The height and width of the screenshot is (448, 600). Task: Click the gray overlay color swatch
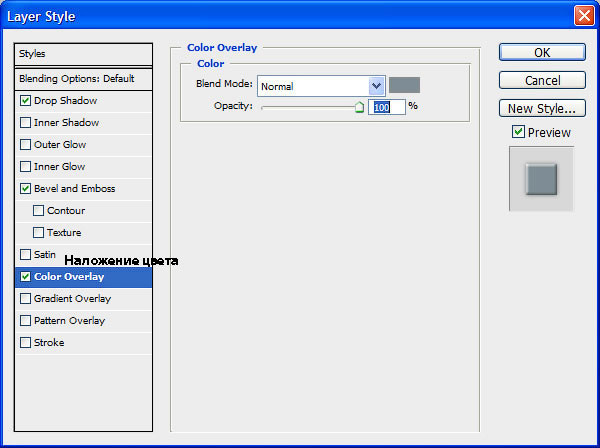(404, 85)
